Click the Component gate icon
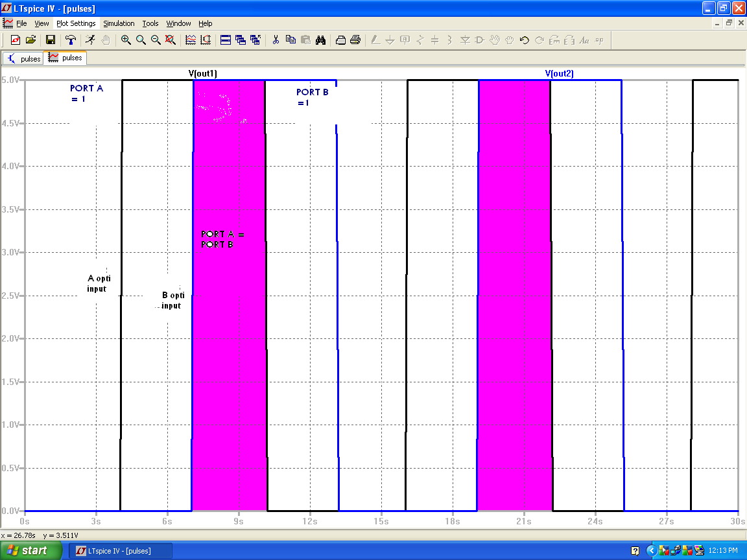The height and width of the screenshot is (560, 747). (x=480, y=40)
